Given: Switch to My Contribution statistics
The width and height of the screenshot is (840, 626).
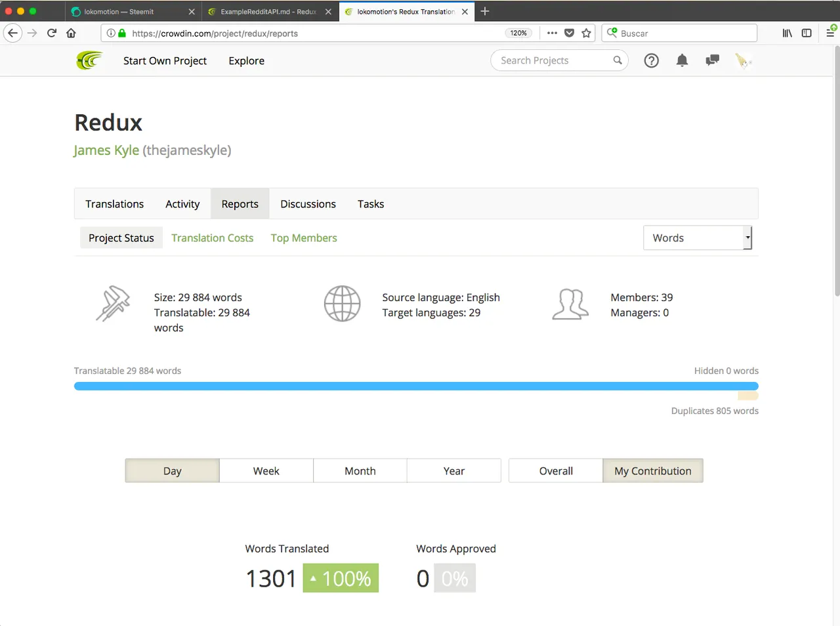Looking at the screenshot, I should [x=653, y=470].
